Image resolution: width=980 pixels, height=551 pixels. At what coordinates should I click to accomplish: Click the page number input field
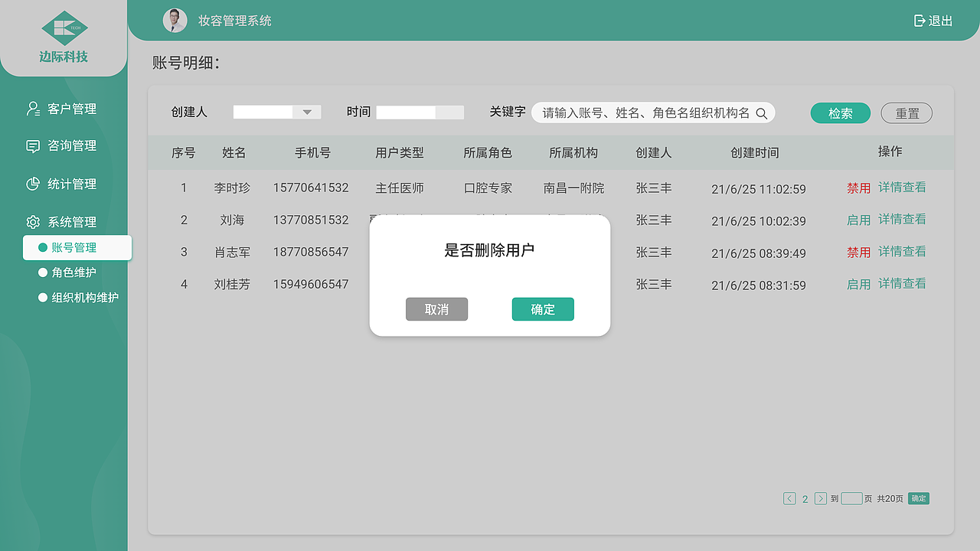[851, 498]
